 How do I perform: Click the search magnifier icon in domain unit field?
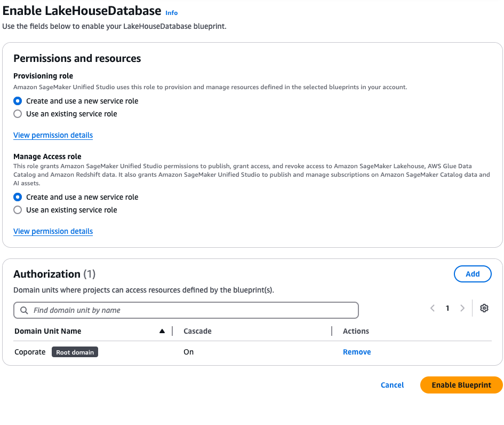[x=24, y=310]
